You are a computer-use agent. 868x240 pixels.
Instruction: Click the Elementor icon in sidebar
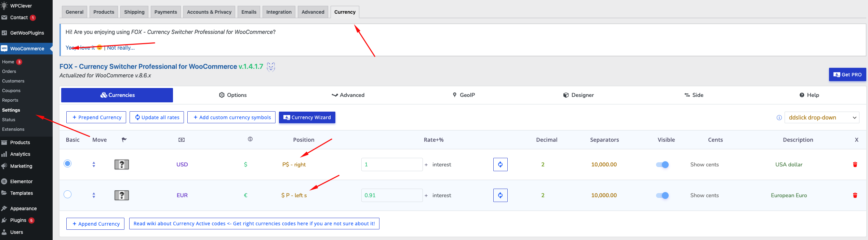click(4, 181)
